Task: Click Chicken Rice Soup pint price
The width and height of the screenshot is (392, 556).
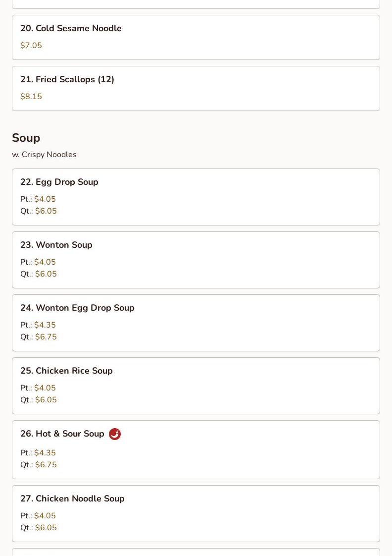Action: tap(45, 388)
